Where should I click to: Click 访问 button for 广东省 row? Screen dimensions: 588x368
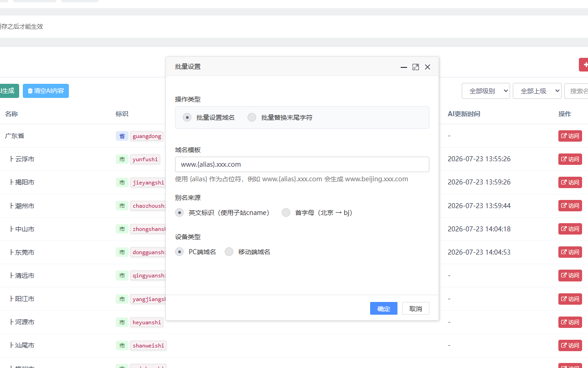tap(570, 136)
